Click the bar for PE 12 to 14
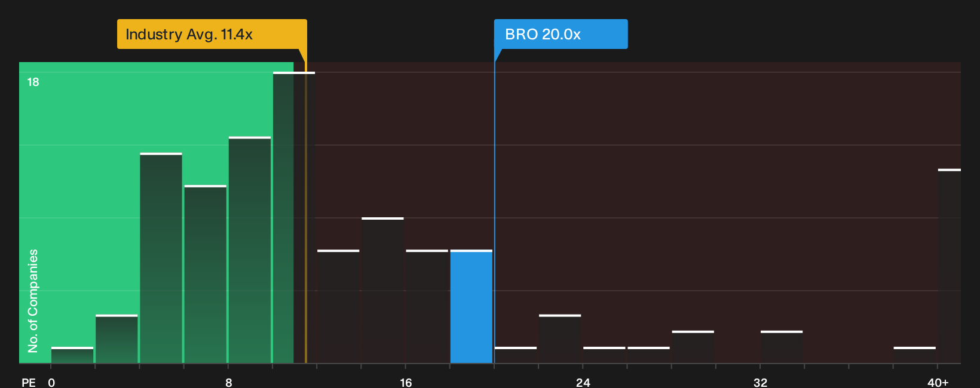Image resolution: width=980 pixels, height=388 pixels. [x=338, y=307]
